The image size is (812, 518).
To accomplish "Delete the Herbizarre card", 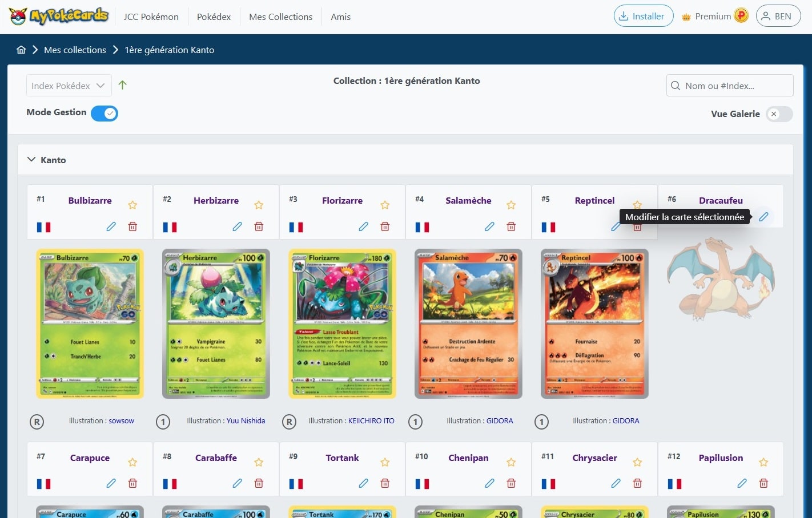I will [259, 226].
